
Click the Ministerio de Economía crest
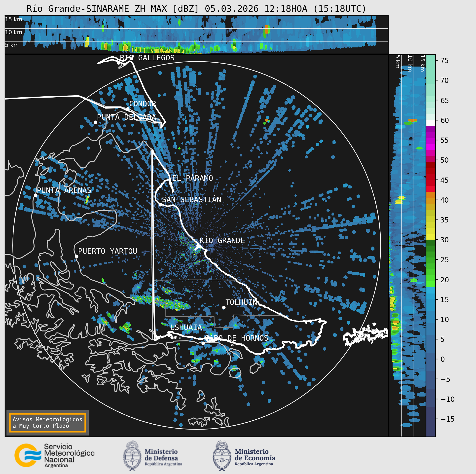(x=222, y=456)
